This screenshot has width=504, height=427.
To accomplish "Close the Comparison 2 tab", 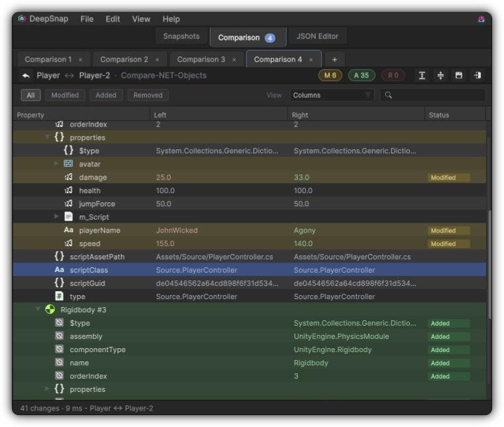I will (157, 60).
